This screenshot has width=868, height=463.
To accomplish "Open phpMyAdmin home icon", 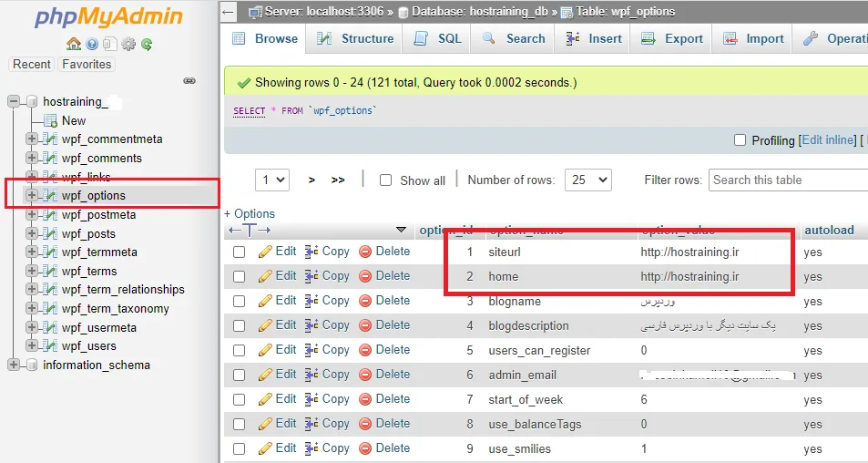I will [x=74, y=44].
